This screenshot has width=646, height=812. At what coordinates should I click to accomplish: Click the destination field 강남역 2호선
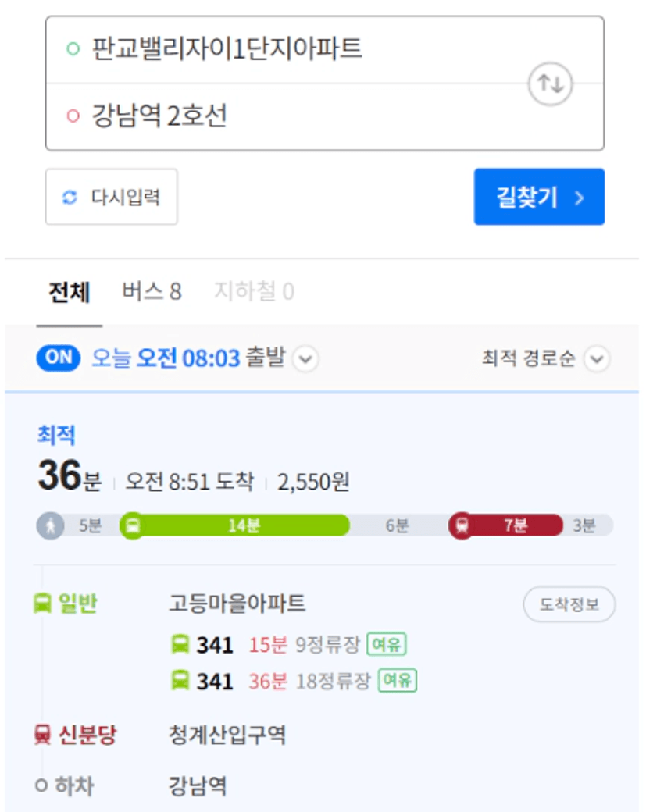pos(159,116)
